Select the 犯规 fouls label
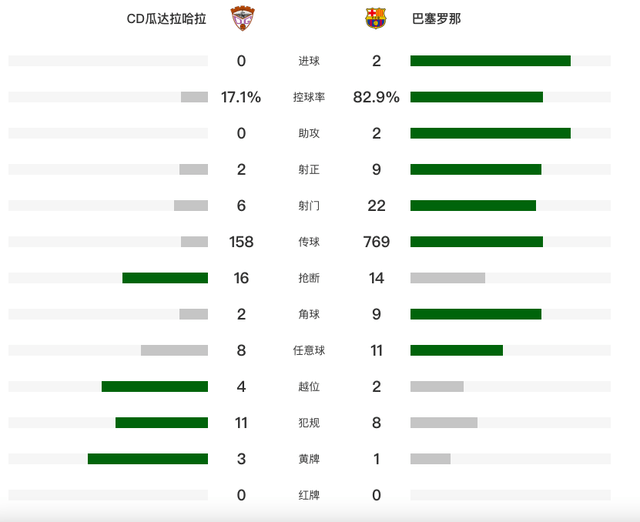640x522 pixels. coord(309,422)
